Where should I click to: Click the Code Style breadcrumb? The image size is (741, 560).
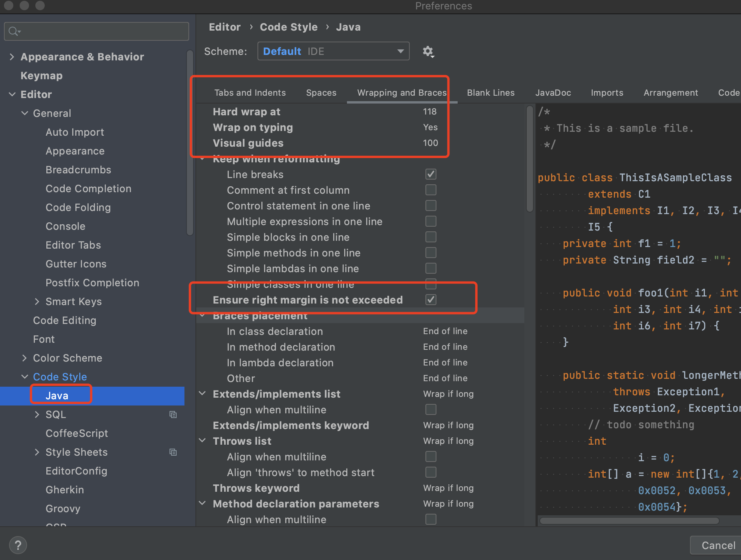coord(288,27)
